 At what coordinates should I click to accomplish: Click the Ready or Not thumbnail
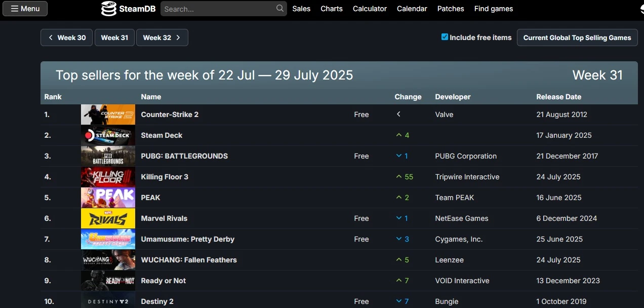tap(108, 281)
